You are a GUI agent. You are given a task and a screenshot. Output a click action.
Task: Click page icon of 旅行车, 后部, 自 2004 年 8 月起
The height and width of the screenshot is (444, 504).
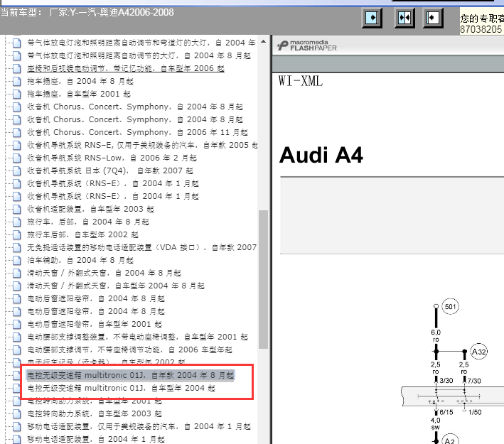(17, 222)
